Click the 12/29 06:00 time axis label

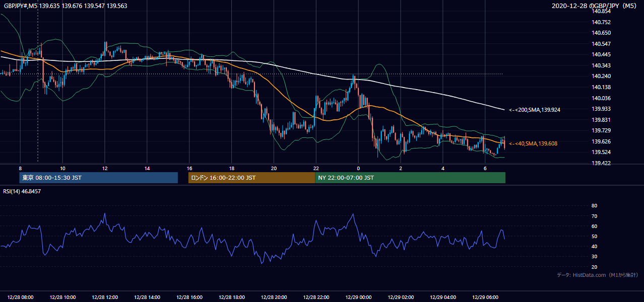click(485, 297)
